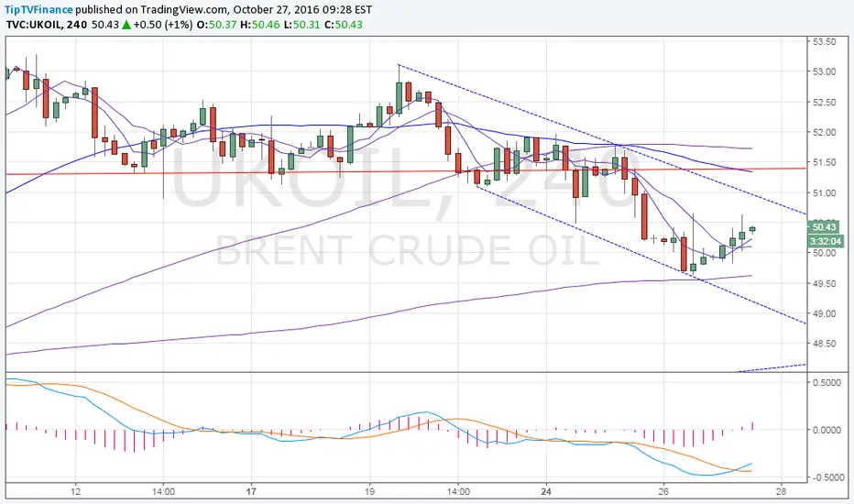Click the TVC:UKOIL symbol label

(x=35, y=25)
